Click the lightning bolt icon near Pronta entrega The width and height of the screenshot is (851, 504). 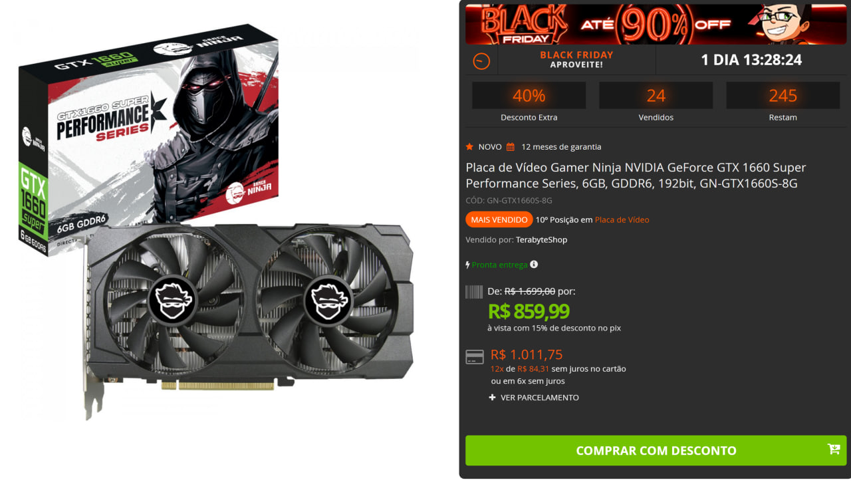pos(468,265)
